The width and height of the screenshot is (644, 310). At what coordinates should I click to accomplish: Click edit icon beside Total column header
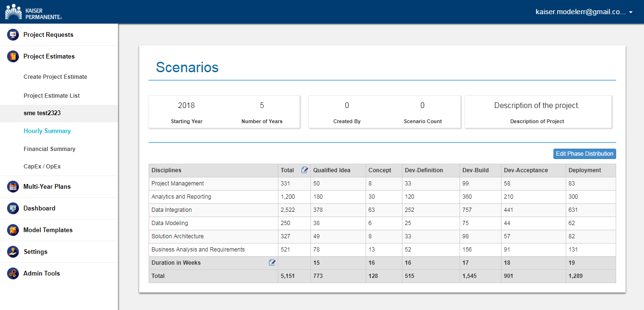[x=304, y=170]
